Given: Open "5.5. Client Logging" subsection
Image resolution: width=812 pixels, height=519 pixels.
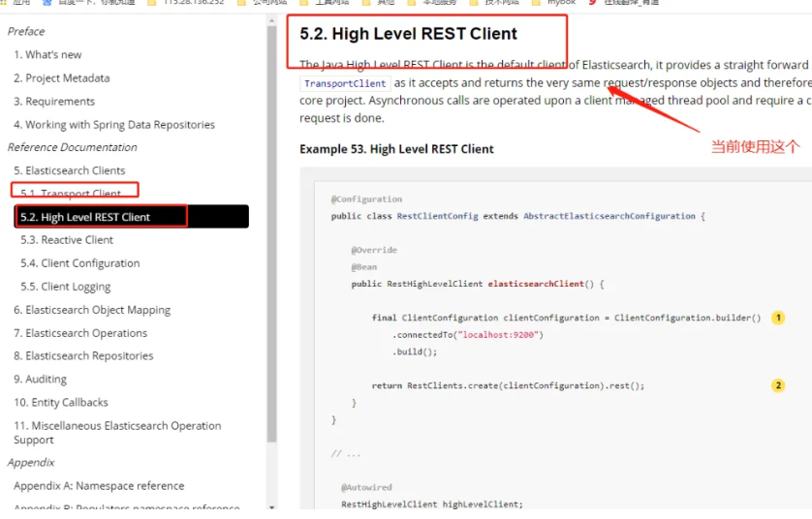Looking at the screenshot, I should 65,287.
